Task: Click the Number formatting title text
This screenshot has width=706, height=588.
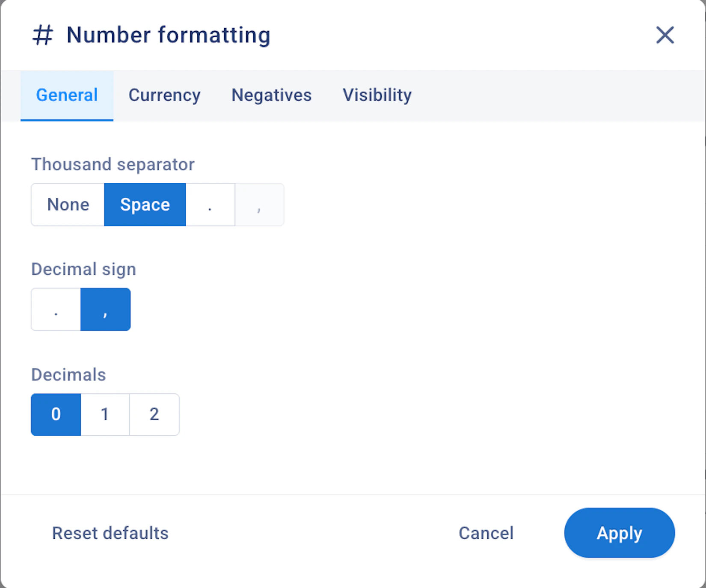Action: pos(168,35)
